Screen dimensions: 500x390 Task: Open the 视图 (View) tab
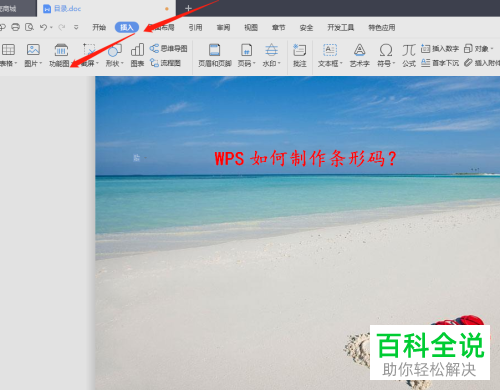(251, 27)
